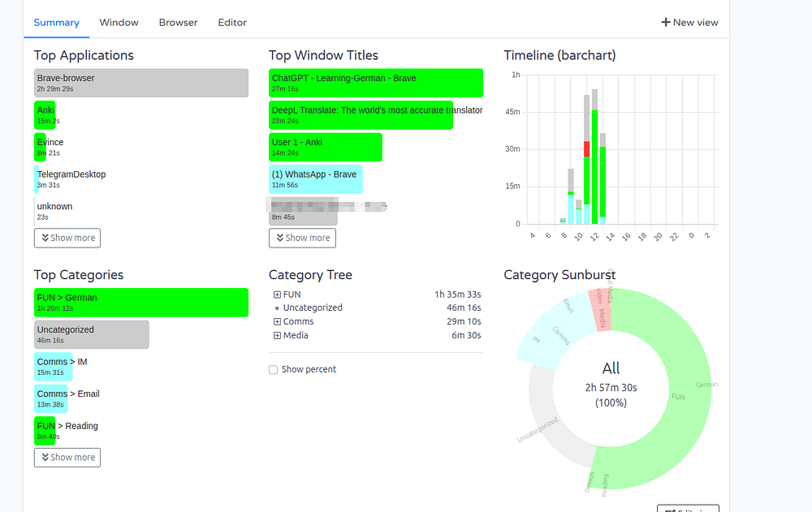
Task: Click FUN > German category bar
Action: 141,303
